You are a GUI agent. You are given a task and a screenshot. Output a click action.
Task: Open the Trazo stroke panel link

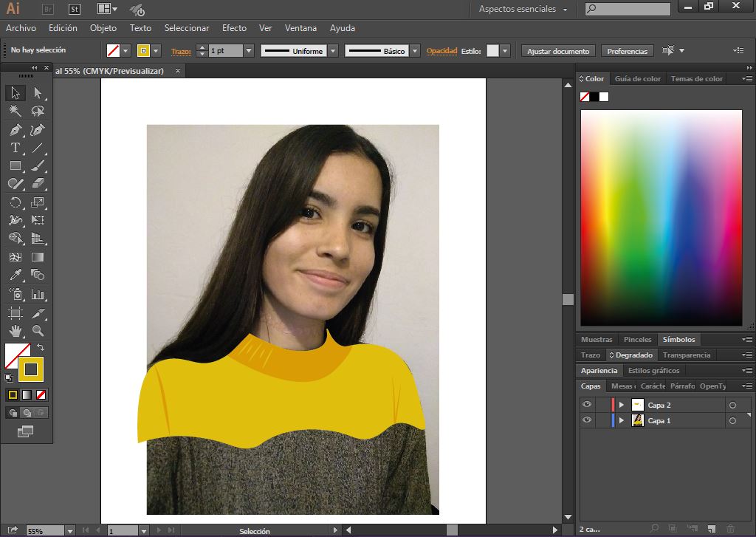pyautogui.click(x=181, y=51)
